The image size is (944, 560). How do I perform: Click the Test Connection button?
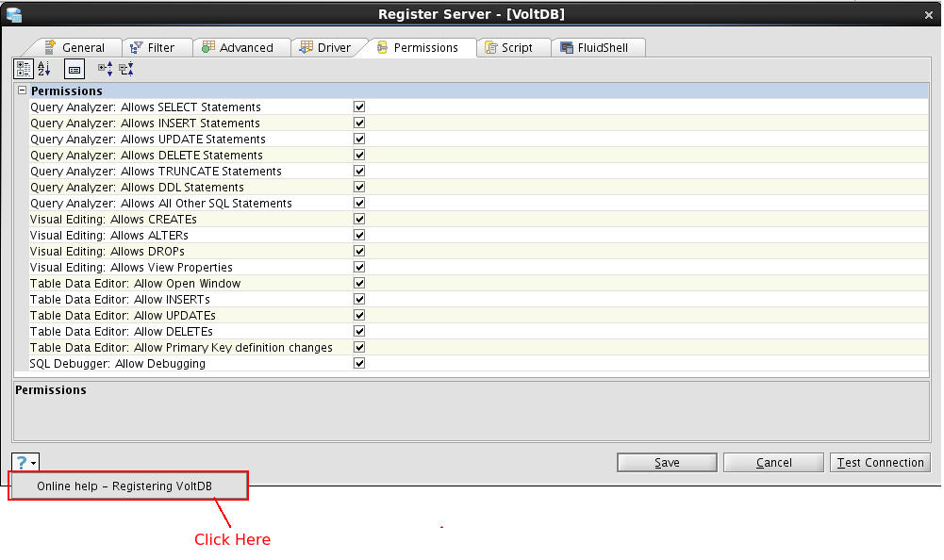[880, 463]
